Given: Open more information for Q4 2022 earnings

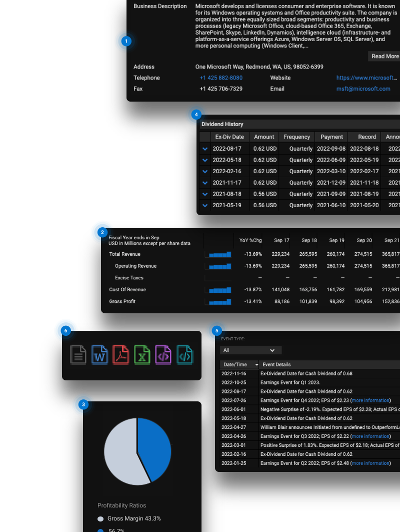Looking at the screenshot, I should [370, 400].
